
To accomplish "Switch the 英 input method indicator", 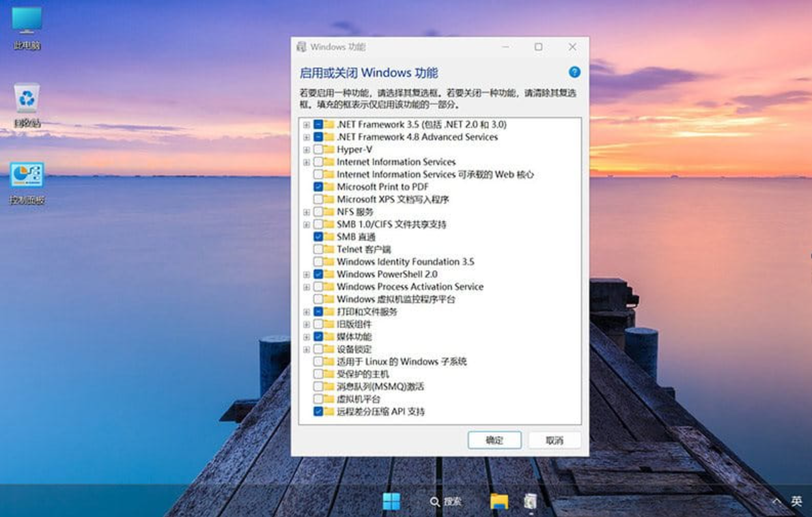I will (x=796, y=501).
